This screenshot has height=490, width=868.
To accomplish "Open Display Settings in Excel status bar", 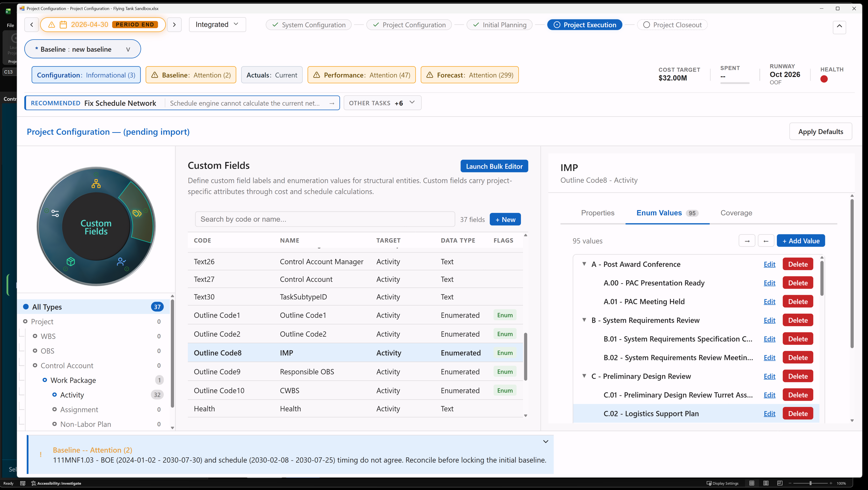I will 723,483.
